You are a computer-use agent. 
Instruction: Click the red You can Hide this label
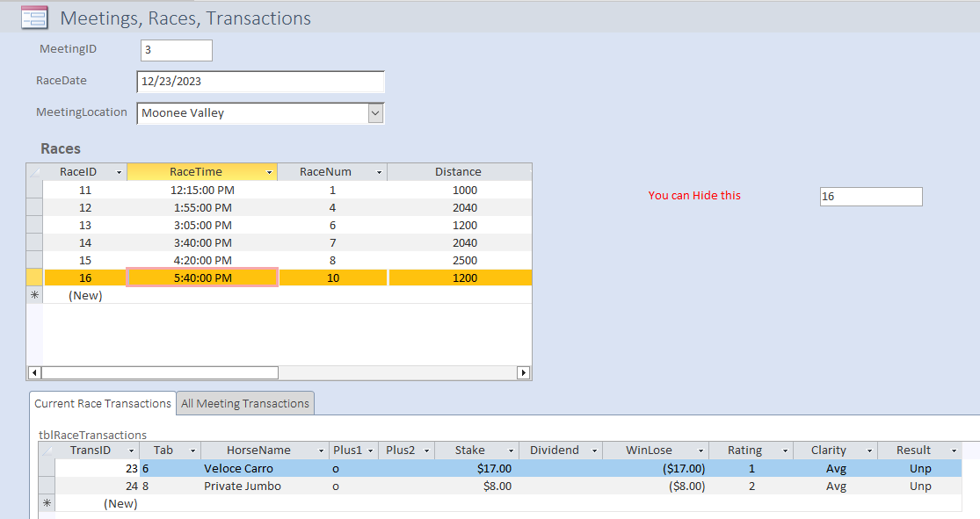pyautogui.click(x=694, y=196)
